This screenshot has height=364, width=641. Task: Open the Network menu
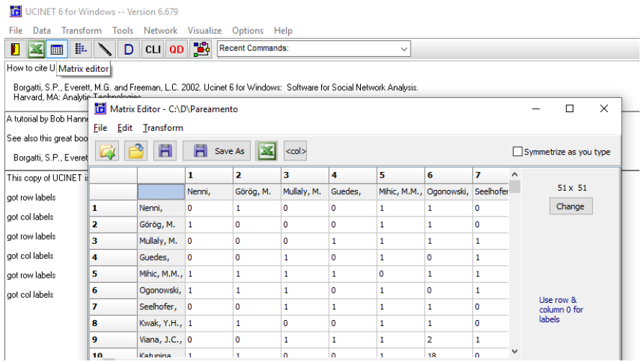tap(160, 30)
